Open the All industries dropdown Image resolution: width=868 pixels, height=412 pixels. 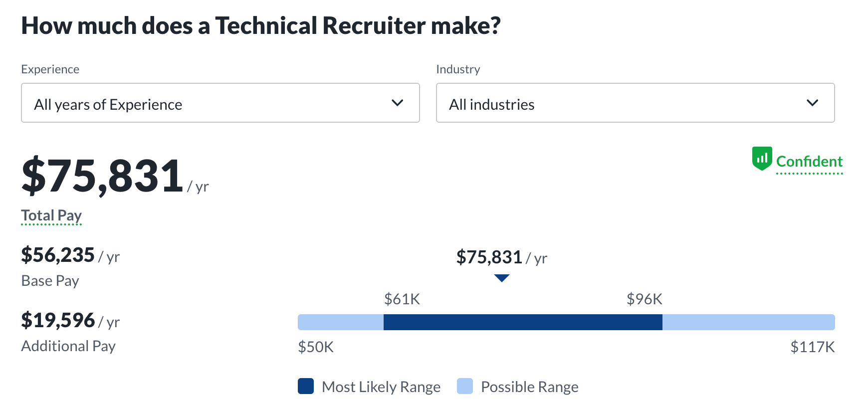click(635, 103)
